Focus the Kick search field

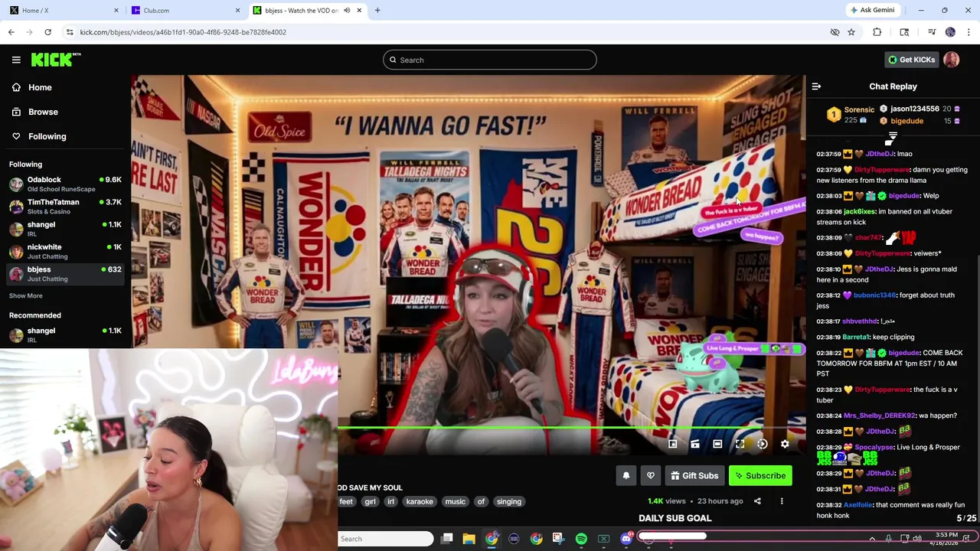(x=490, y=60)
